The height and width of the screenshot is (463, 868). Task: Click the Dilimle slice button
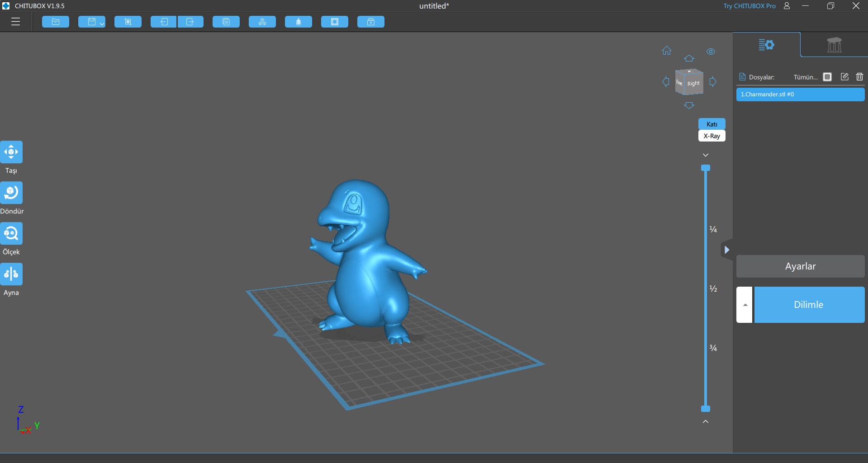[809, 304]
